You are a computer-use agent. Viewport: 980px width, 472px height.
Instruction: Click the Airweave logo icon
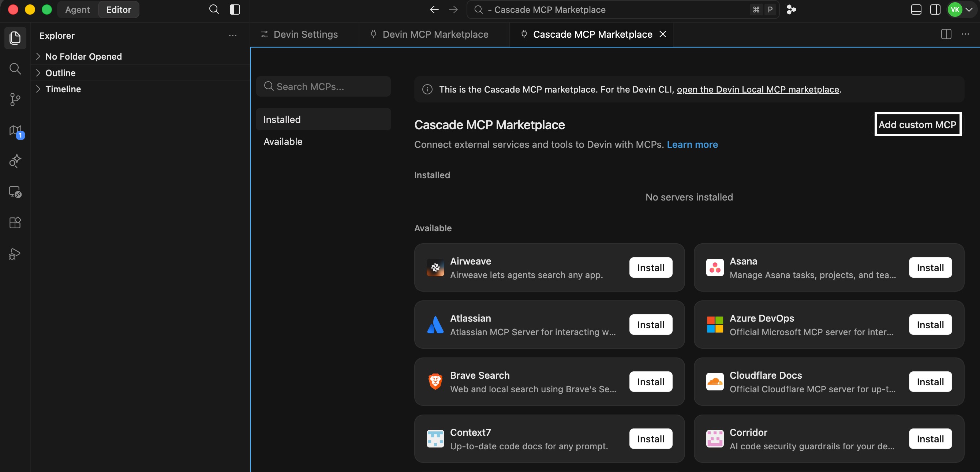point(435,267)
